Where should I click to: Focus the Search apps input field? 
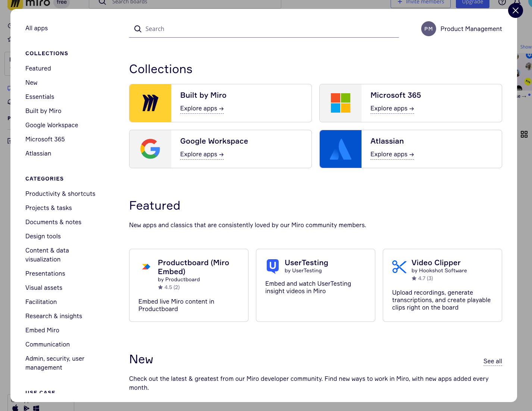coord(264,29)
